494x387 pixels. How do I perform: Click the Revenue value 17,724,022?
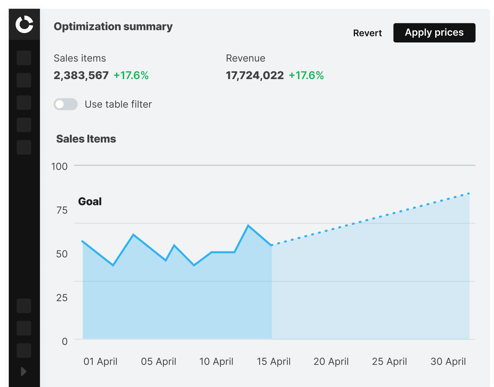[255, 75]
